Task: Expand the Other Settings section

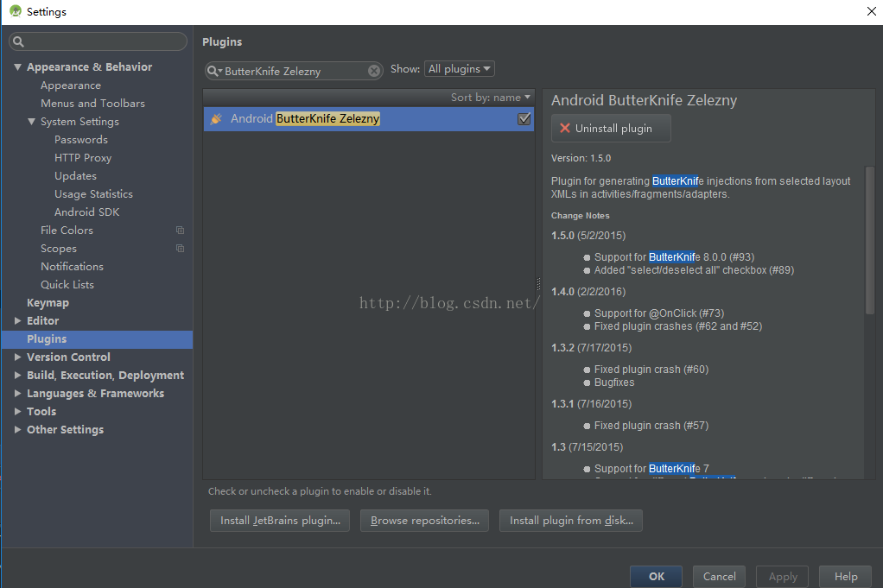Action: click(x=17, y=429)
